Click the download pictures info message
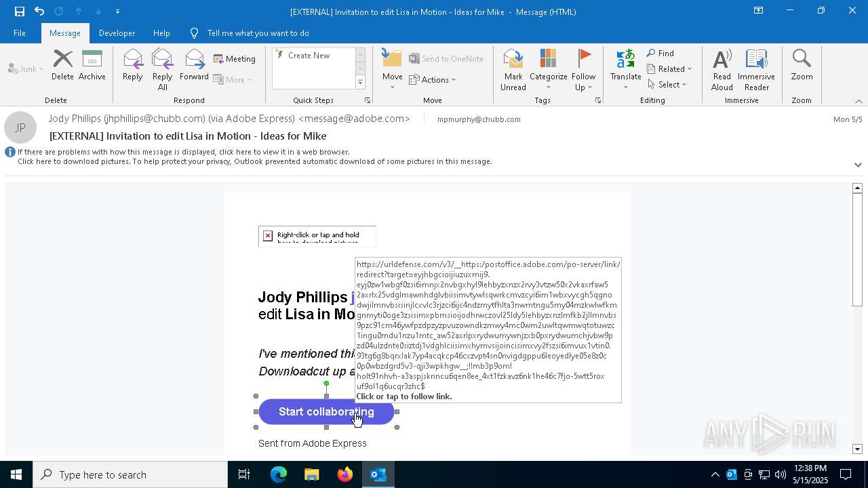This screenshot has width=868, height=488. 255,161
